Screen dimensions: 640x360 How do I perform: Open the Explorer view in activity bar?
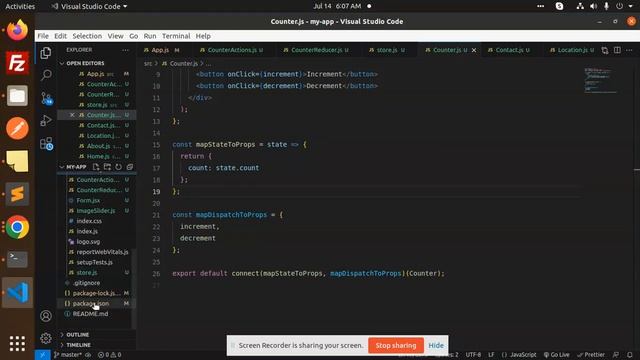coord(46,53)
